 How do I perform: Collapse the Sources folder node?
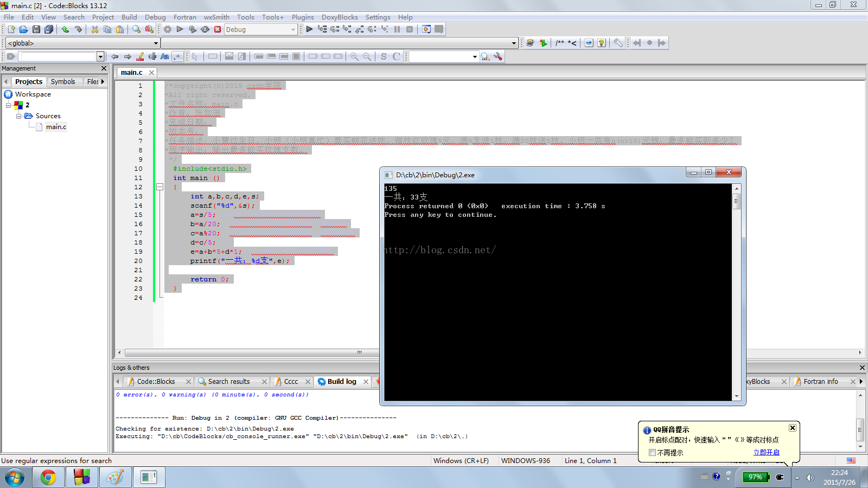pyautogui.click(x=18, y=116)
